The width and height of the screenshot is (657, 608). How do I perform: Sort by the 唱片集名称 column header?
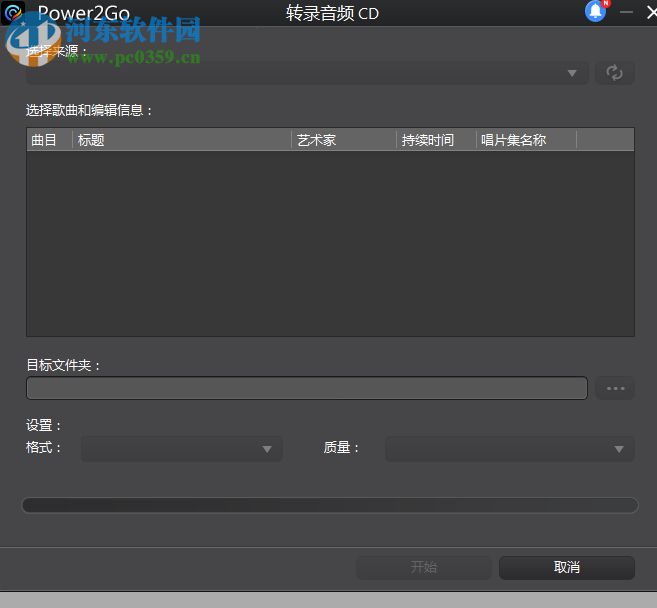[x=526, y=140]
